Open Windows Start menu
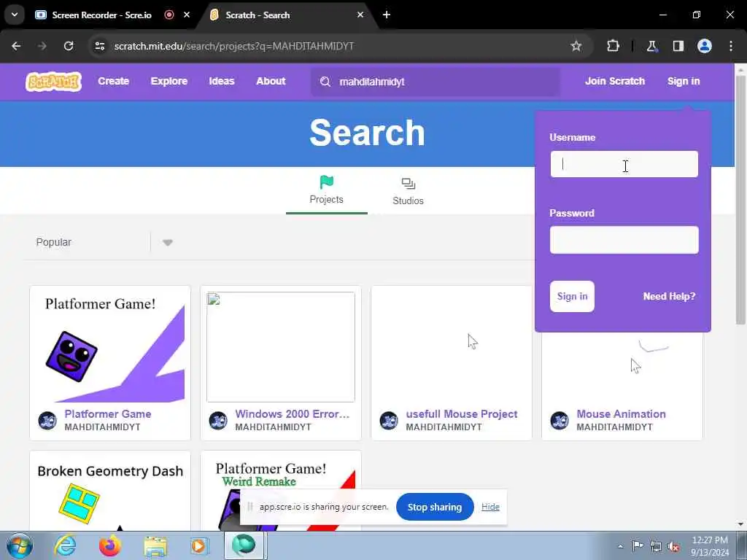Image resolution: width=747 pixels, height=560 pixels. [19, 545]
